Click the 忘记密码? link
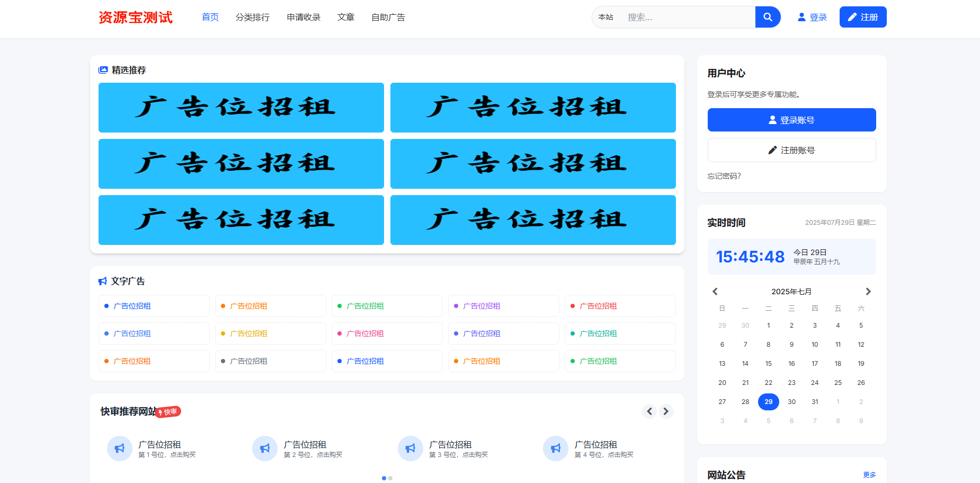The width and height of the screenshot is (980, 483). [x=724, y=176]
